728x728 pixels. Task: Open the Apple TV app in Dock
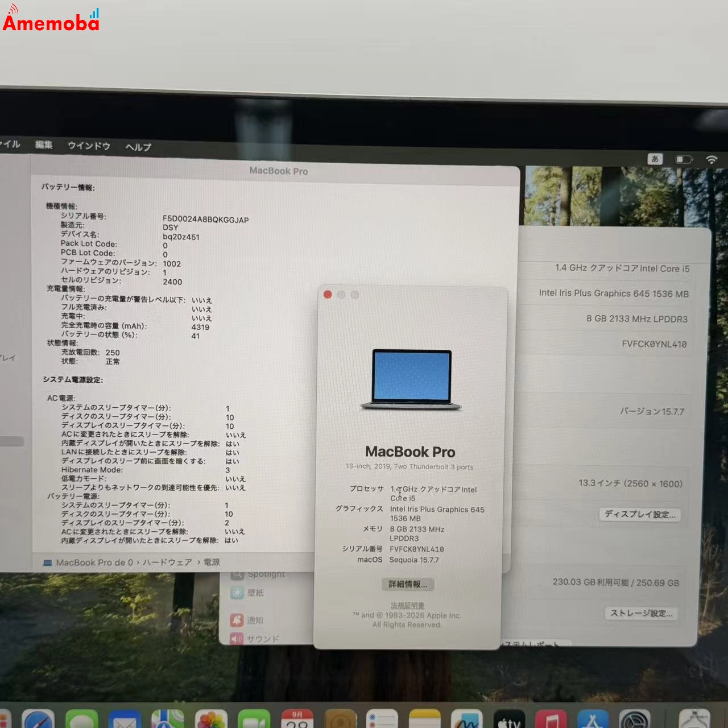[509, 720]
